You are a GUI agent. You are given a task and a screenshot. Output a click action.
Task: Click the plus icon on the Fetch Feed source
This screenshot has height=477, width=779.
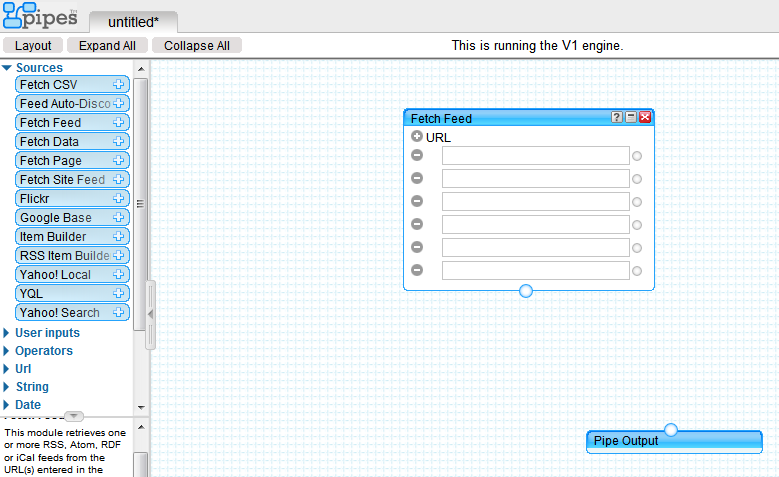(118, 122)
